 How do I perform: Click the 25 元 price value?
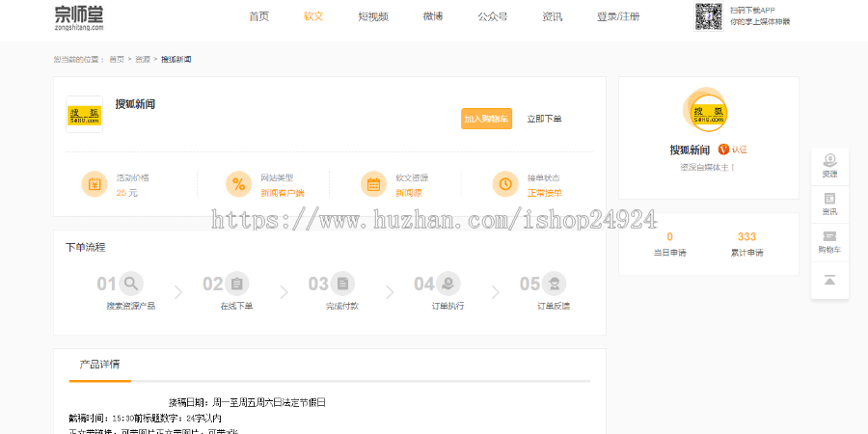tap(126, 193)
